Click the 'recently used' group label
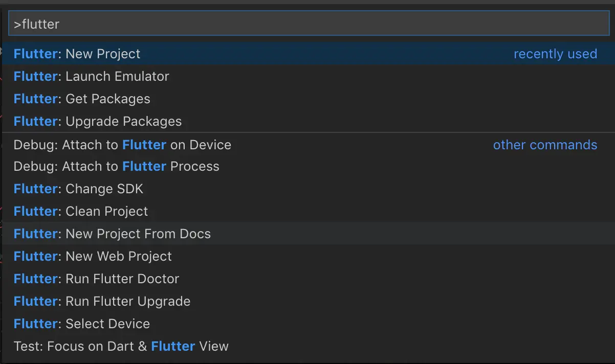The width and height of the screenshot is (615, 364). [x=555, y=54]
